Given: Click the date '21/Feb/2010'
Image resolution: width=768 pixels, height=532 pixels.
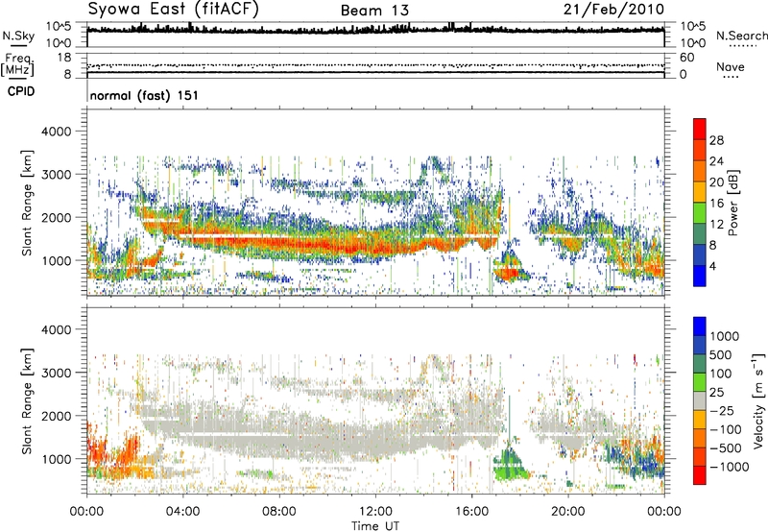Looking at the screenshot, I should tap(613, 9).
